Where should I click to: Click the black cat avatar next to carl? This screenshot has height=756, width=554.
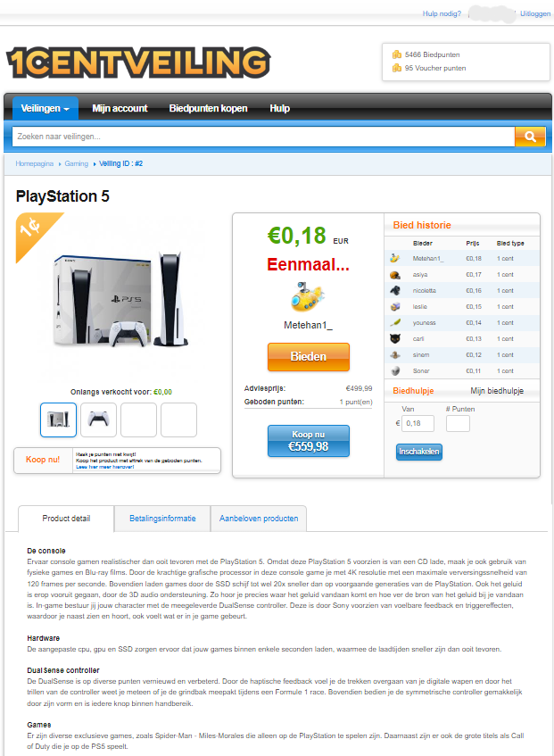click(x=395, y=338)
